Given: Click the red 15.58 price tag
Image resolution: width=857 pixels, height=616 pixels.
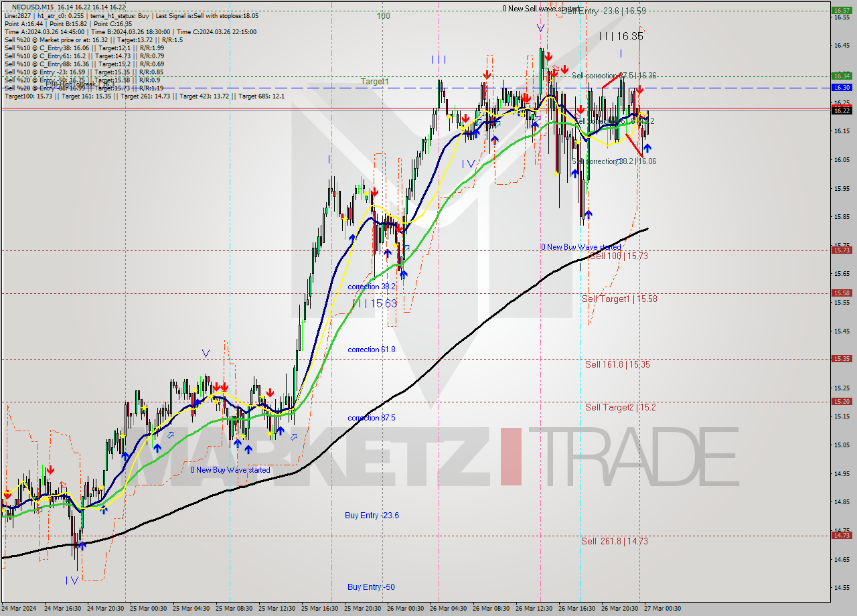Looking at the screenshot, I should [841, 293].
